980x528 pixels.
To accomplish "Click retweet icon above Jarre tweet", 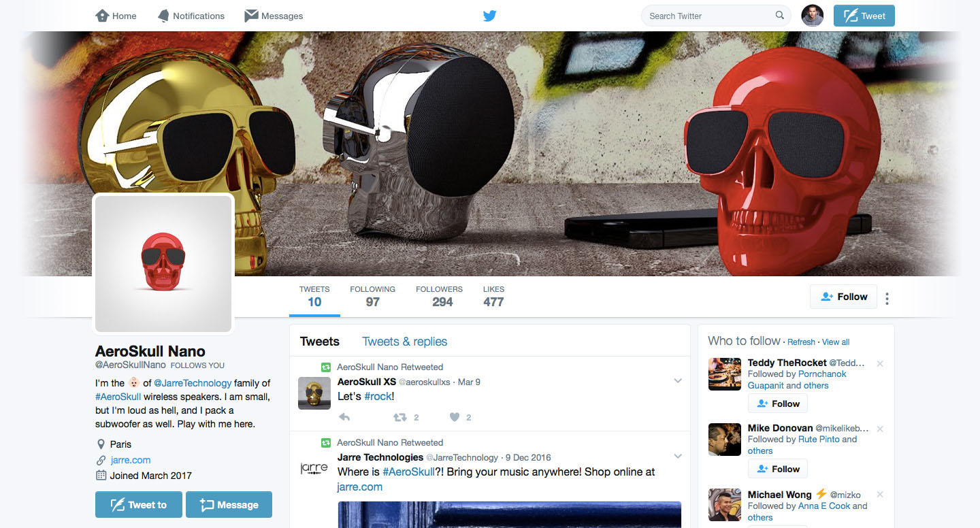I will pos(326,442).
